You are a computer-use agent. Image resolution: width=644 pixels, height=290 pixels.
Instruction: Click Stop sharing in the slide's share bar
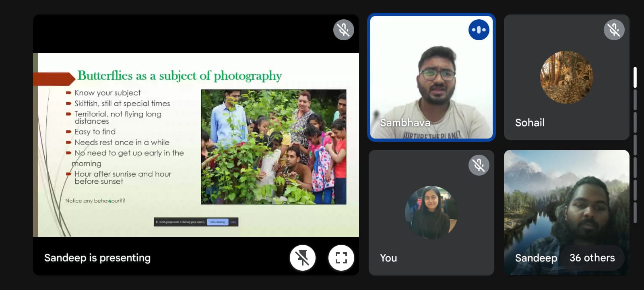point(217,222)
